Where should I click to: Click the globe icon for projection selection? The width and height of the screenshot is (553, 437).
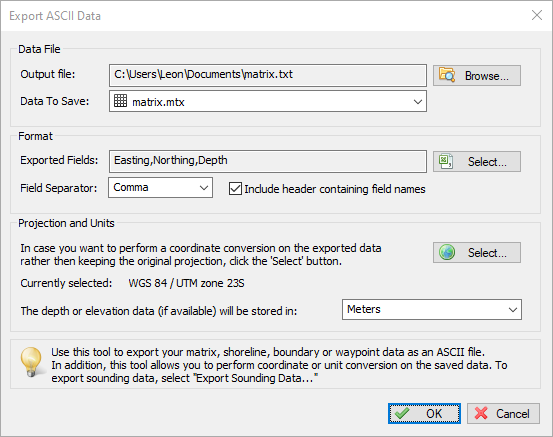point(447,252)
